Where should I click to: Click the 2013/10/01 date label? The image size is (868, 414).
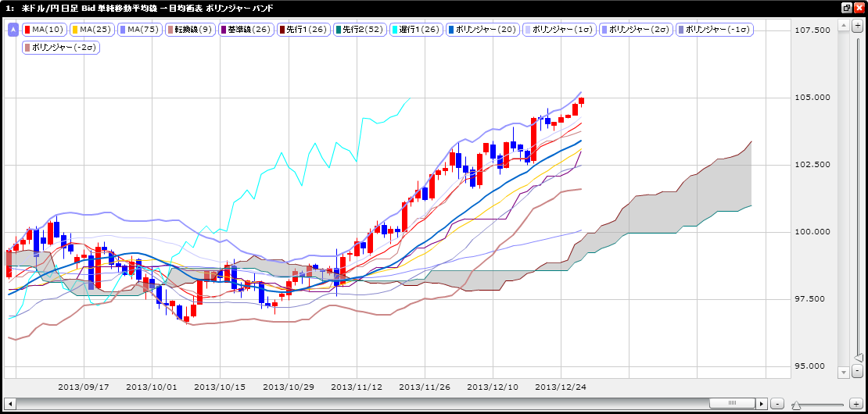point(152,387)
